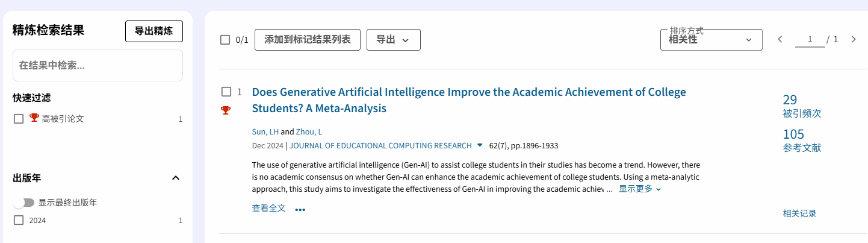The height and width of the screenshot is (243, 868).
Task: Click trophy icon in 高被引论文 quick filter
Action: tap(34, 118)
